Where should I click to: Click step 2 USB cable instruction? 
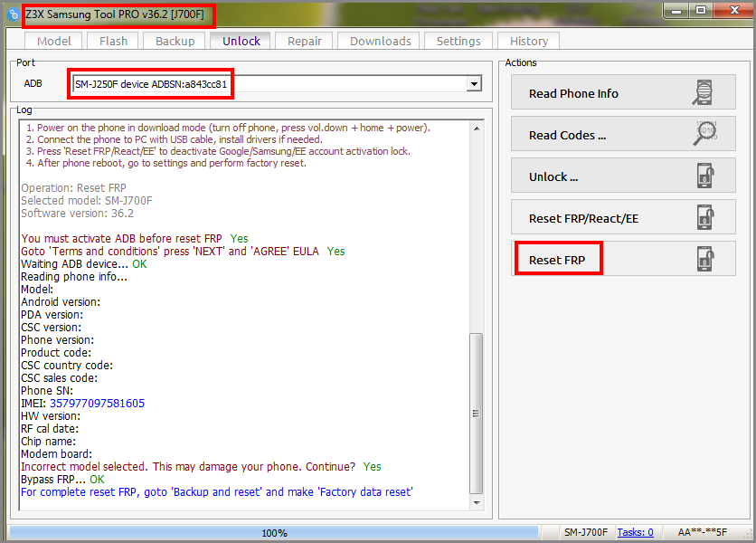click(174, 139)
